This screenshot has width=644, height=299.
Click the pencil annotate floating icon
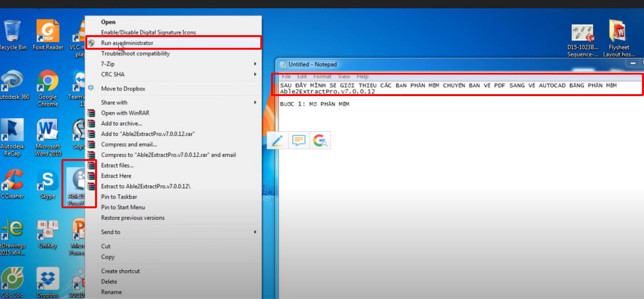click(277, 140)
